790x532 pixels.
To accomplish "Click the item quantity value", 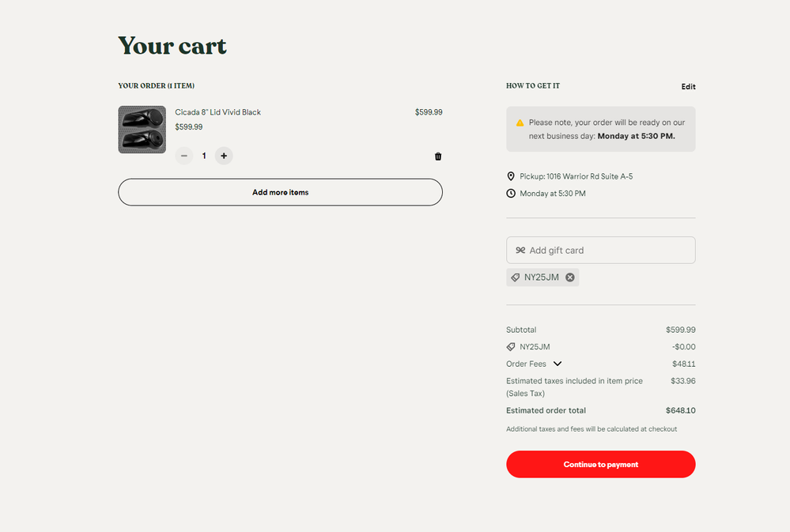I will tap(204, 156).
